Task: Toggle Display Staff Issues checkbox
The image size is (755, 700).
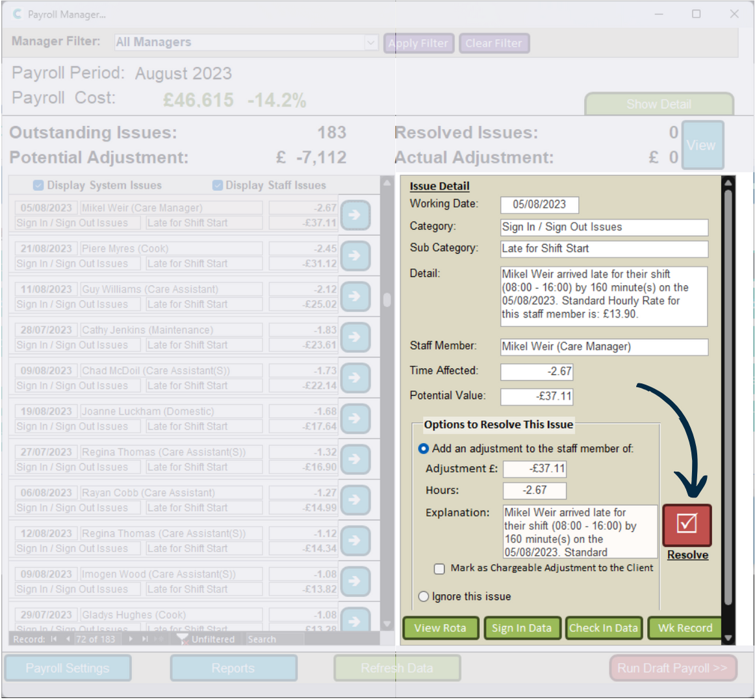Action: (218, 186)
